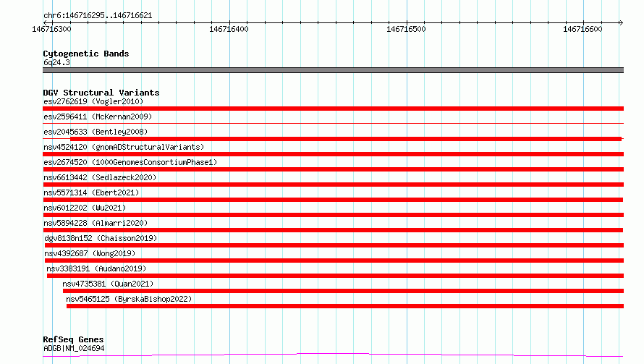The width and height of the screenshot is (644, 364).
Task: Click the red bar under nsv4735381
Action: click(344, 291)
